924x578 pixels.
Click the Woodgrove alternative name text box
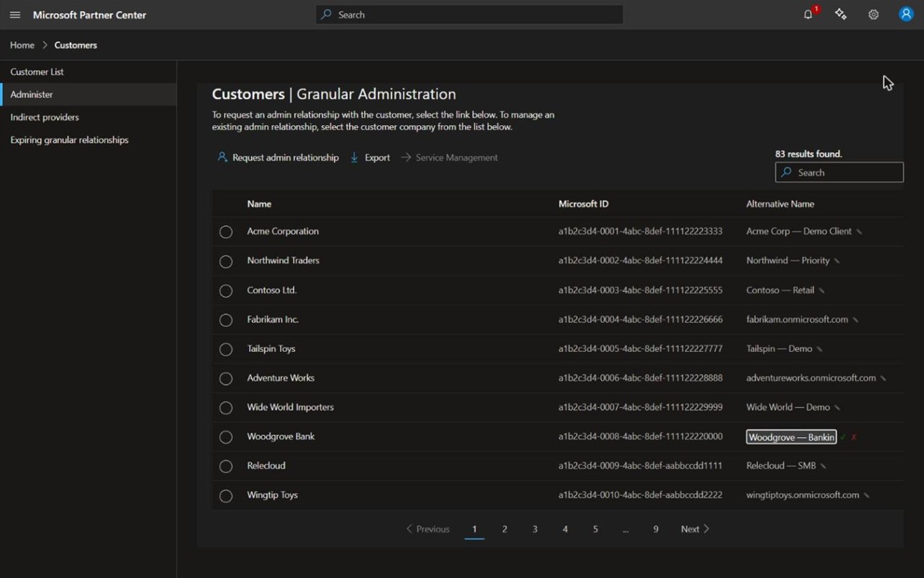click(x=791, y=437)
